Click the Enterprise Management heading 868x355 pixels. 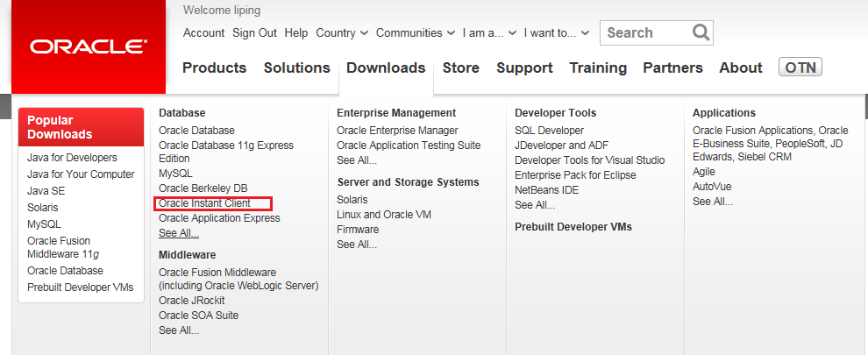(x=396, y=113)
